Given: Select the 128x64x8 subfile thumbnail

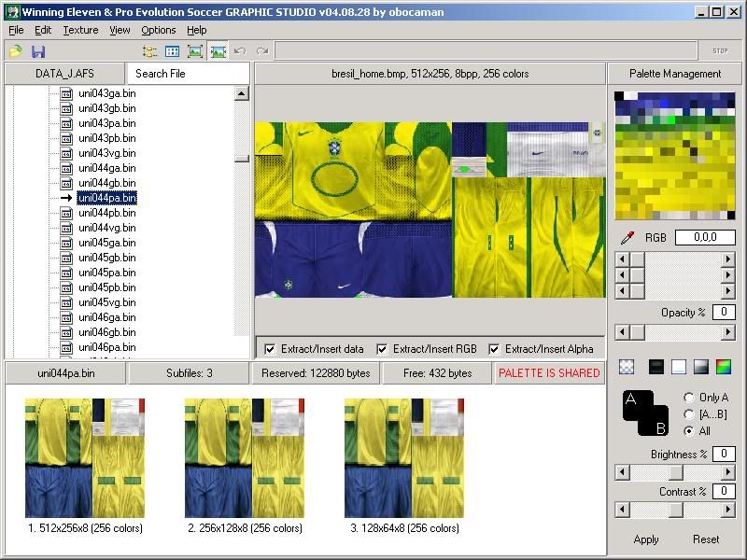Looking at the screenshot, I should point(404,458).
